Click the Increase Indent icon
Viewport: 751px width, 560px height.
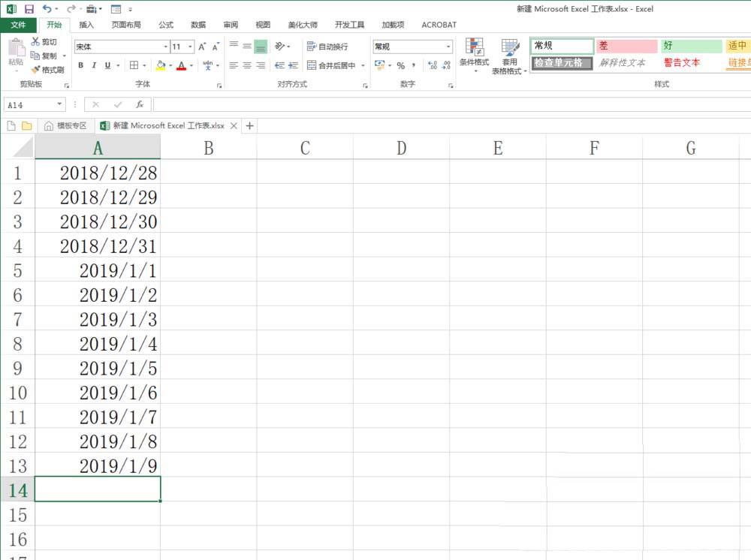(293, 65)
